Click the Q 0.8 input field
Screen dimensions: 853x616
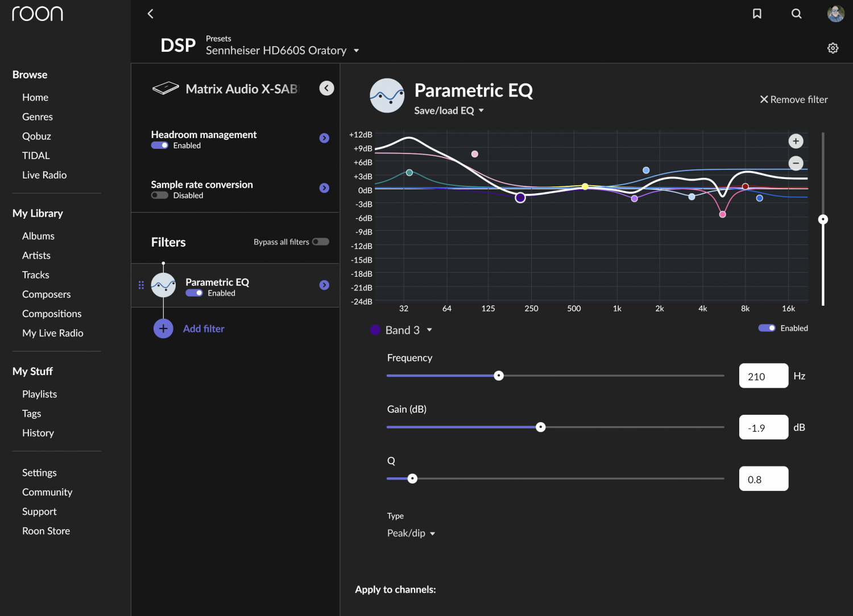click(763, 478)
